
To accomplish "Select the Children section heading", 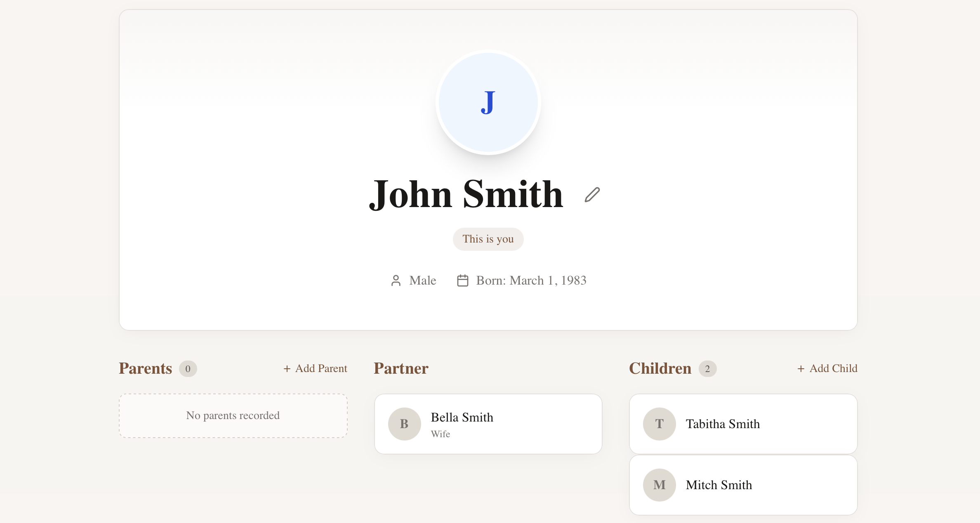I will 660,368.
